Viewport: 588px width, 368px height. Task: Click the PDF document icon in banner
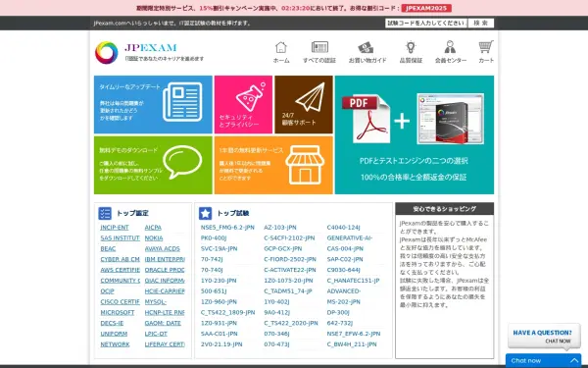pos(365,119)
